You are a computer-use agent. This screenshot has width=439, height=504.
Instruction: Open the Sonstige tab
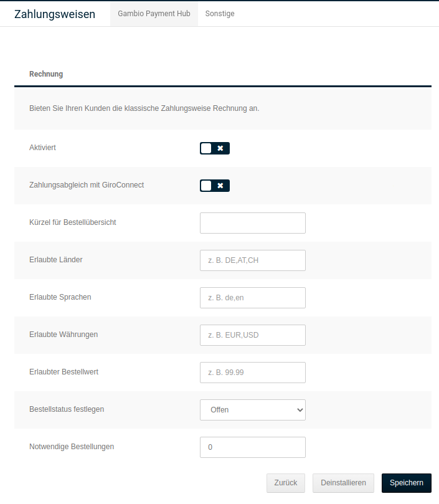coord(220,13)
